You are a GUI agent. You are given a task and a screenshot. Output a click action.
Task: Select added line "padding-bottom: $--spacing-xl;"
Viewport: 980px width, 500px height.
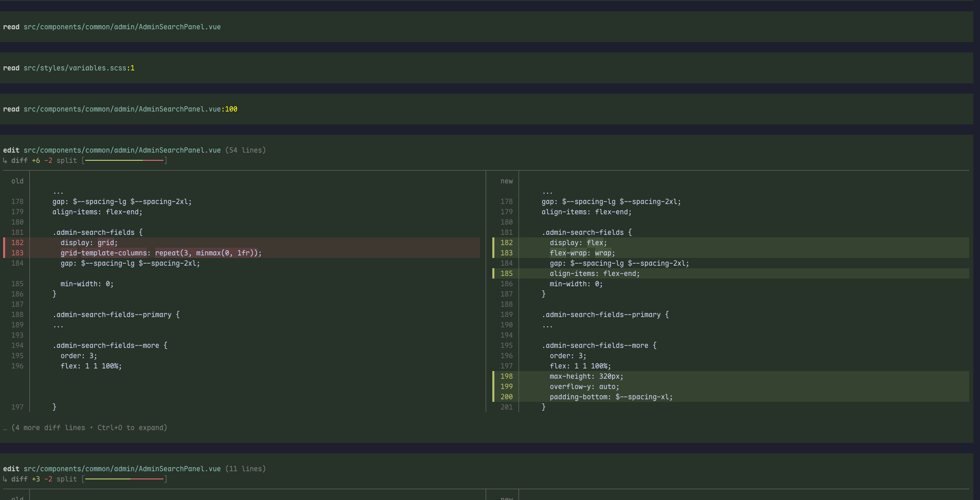(x=612, y=397)
